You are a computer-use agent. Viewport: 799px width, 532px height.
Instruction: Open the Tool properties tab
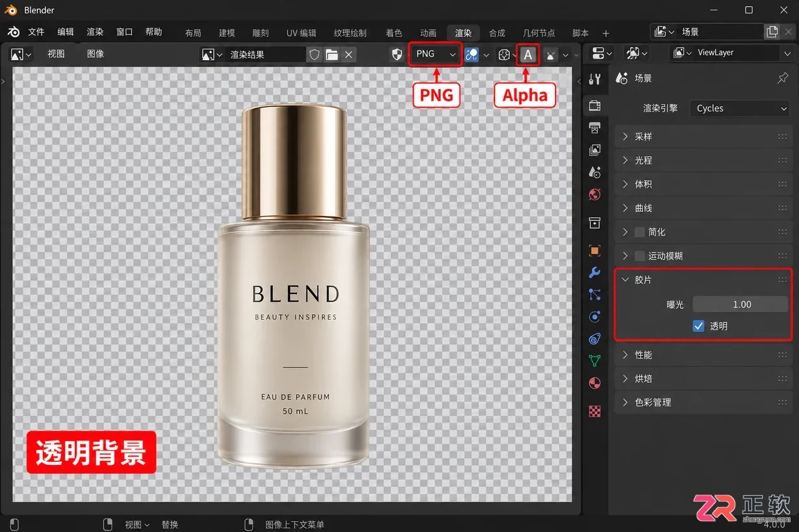coord(595,79)
